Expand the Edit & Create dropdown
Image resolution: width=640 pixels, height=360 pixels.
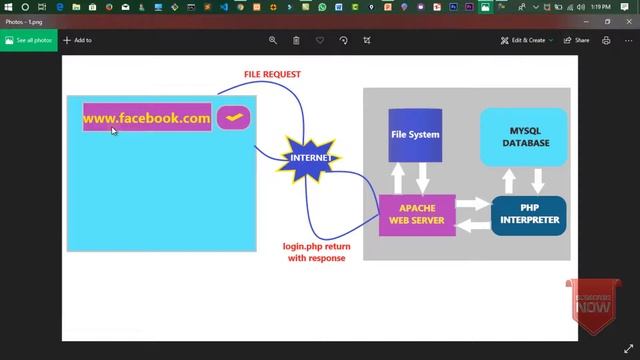527,40
